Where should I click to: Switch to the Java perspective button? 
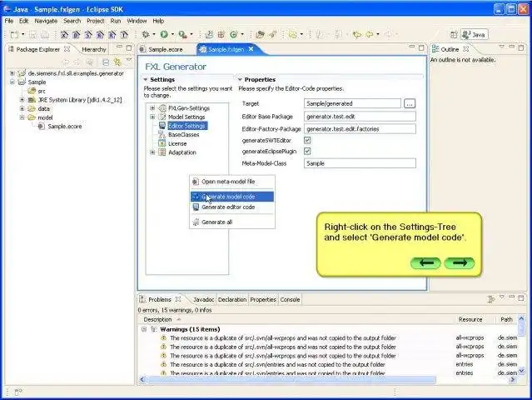click(474, 35)
